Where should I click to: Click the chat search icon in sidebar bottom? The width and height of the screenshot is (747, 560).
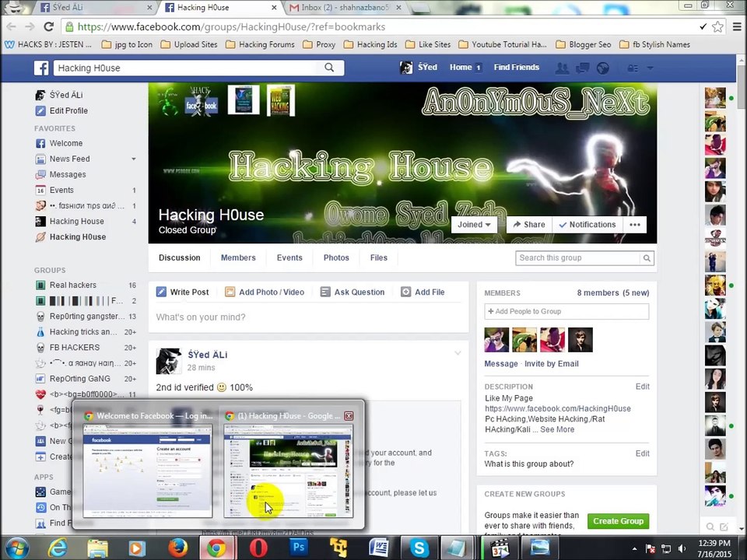pyautogui.click(x=710, y=527)
